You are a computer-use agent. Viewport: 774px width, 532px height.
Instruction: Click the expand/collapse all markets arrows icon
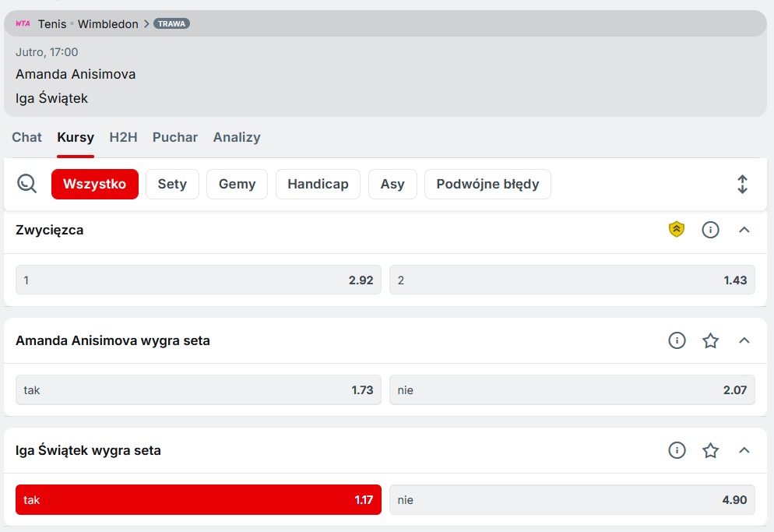[742, 185]
